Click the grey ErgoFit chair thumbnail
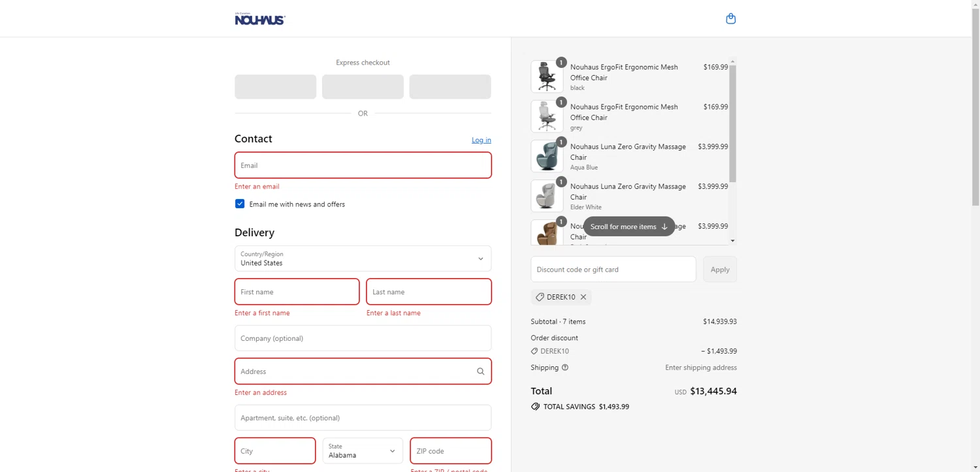Image resolution: width=980 pixels, height=472 pixels. pyautogui.click(x=547, y=116)
